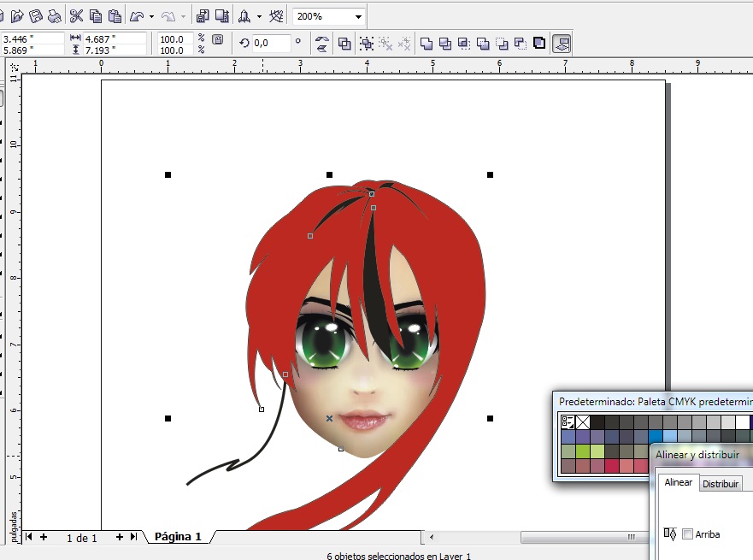Image resolution: width=753 pixels, height=560 pixels.
Task: Open the application launcher rocket icon
Action: tap(244, 16)
